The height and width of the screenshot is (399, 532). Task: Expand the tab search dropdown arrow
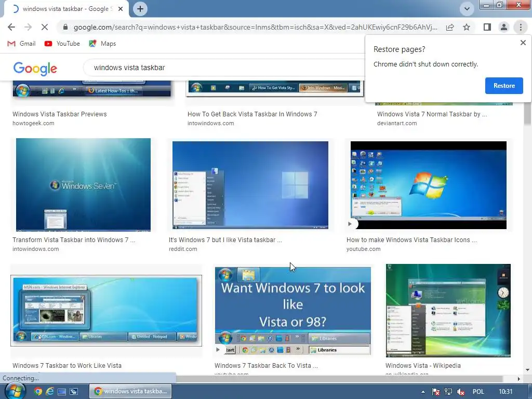click(467, 9)
